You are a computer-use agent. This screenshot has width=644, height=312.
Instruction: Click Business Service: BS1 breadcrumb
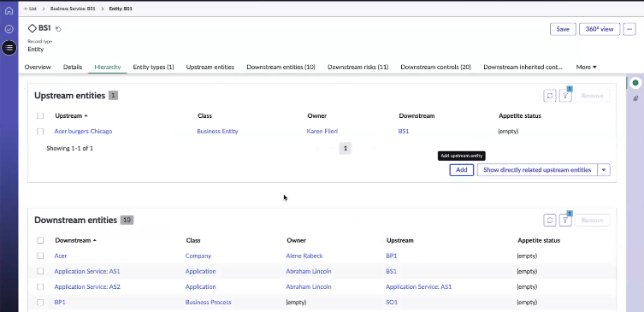pyautogui.click(x=73, y=9)
